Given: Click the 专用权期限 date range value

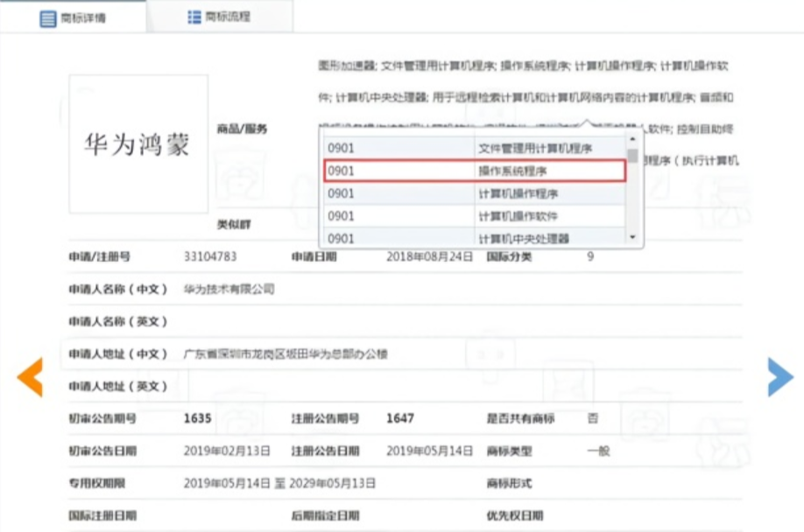Looking at the screenshot, I should [280, 483].
